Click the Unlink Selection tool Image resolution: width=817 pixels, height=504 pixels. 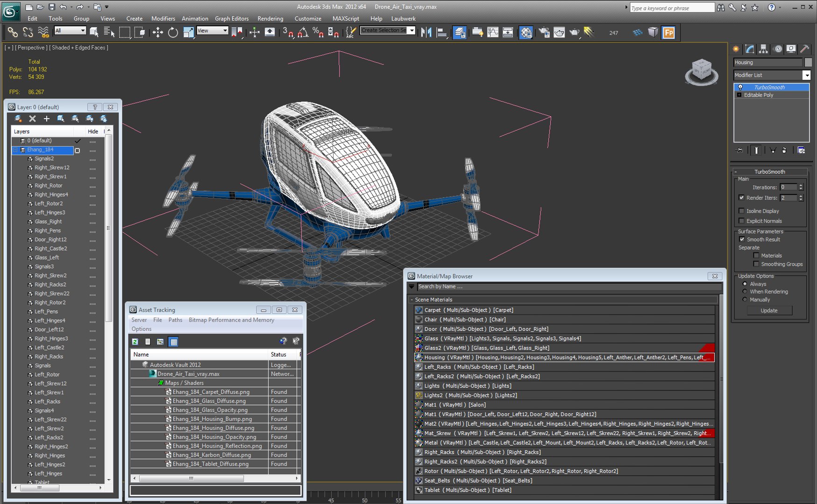[x=28, y=32]
